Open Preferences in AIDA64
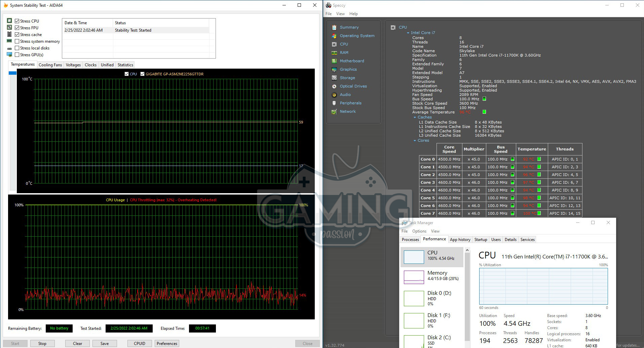Screen dimensions: 644x348 pyautogui.click(x=167, y=344)
